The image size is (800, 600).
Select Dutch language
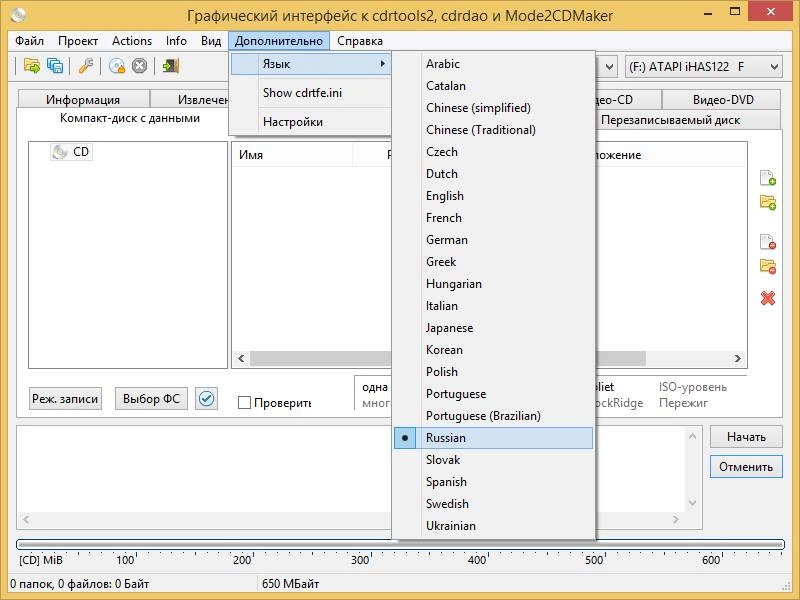(x=493, y=174)
